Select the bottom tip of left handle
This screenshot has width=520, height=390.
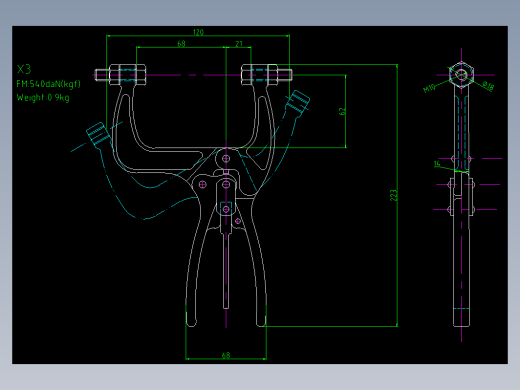click(x=191, y=322)
